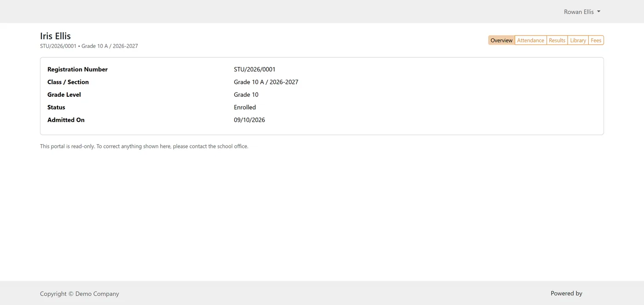
Task: Select the STU/2026/0001 registration value in the card
Action: [254, 70]
